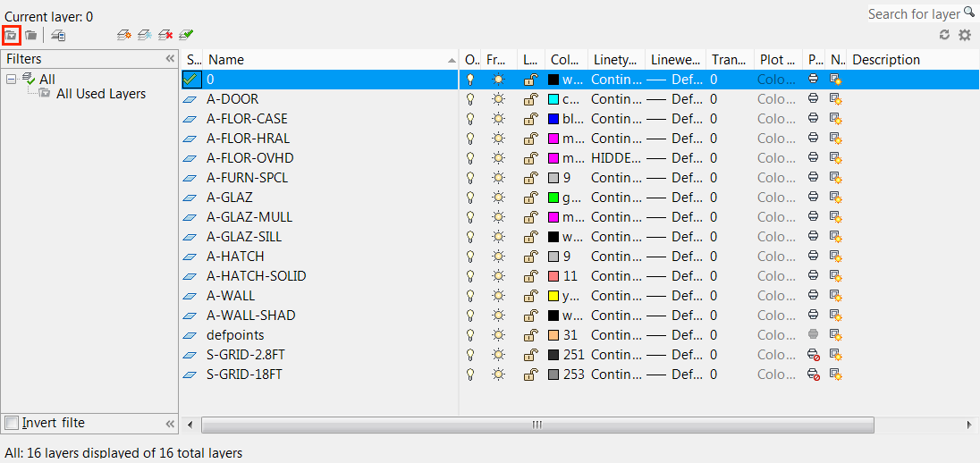Turn off A-DOOR layer light bulb

point(470,99)
